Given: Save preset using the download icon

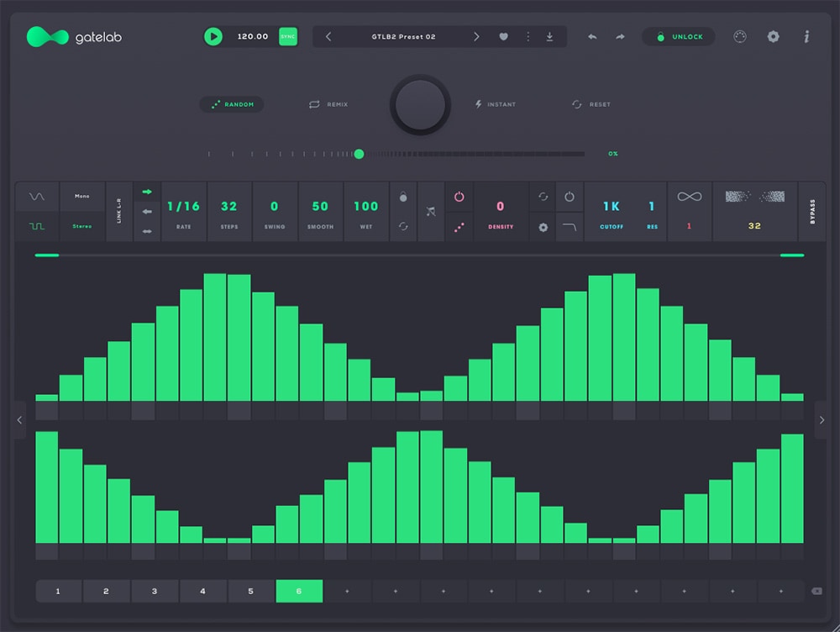Looking at the screenshot, I should click(549, 37).
